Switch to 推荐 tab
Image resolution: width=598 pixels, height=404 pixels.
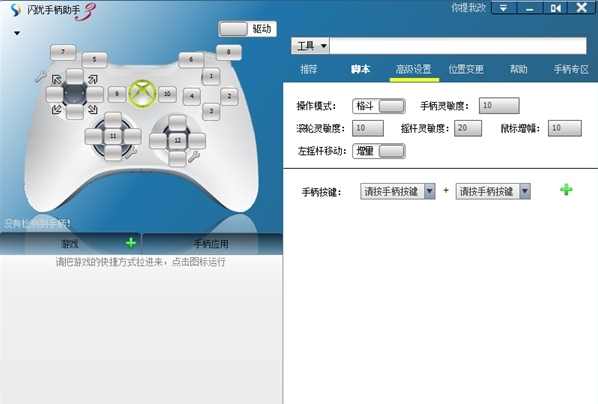click(x=309, y=69)
